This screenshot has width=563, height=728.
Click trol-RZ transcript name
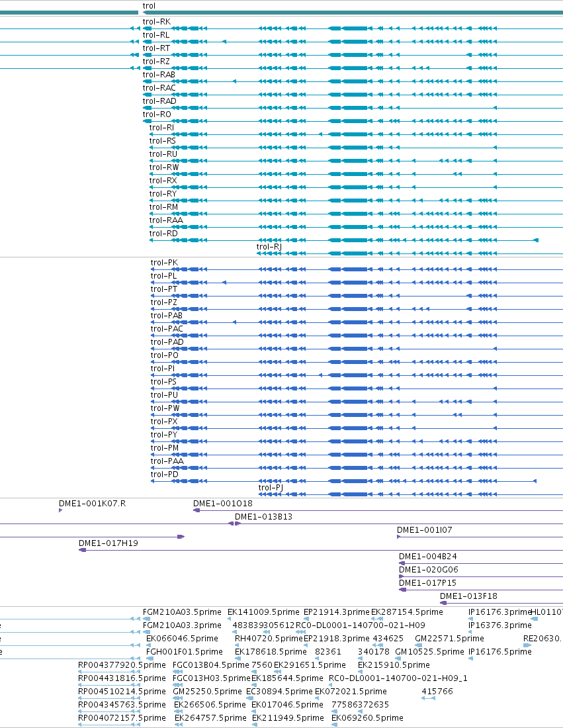(156, 62)
